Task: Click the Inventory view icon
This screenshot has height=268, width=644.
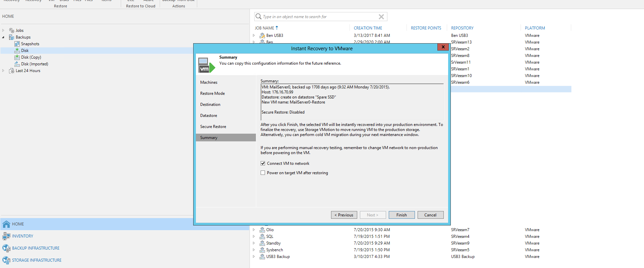Action: pyautogui.click(x=6, y=236)
